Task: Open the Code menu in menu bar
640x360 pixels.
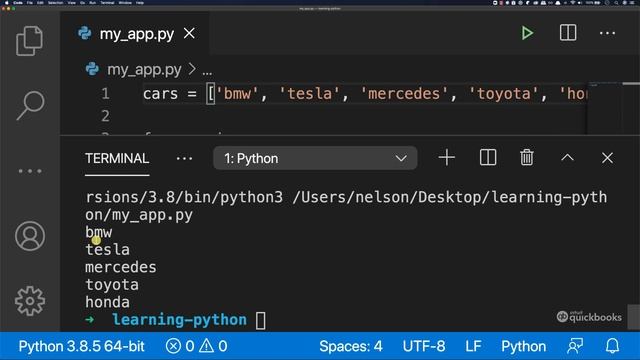Action: click(18, 2)
